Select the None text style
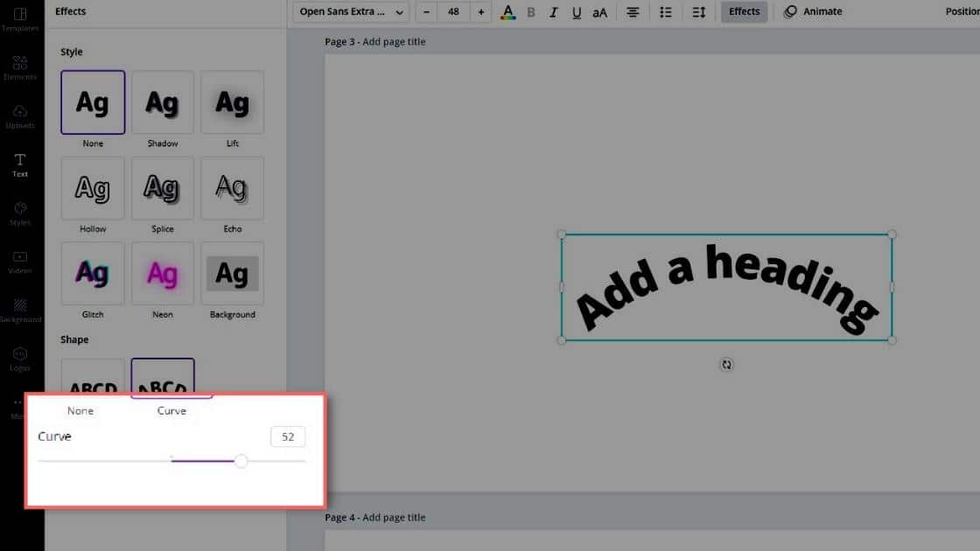The height and width of the screenshot is (551, 980). 93,102
